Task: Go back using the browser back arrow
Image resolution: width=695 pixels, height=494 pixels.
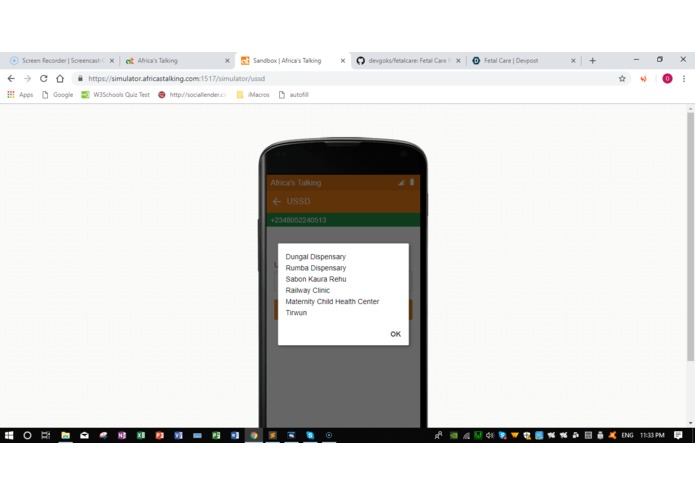Action: tap(11, 78)
